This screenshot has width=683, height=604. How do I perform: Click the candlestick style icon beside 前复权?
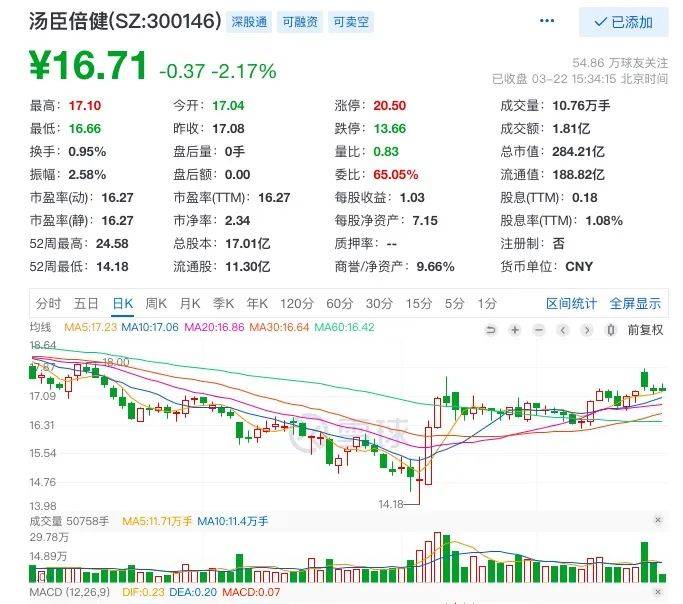click(x=609, y=329)
